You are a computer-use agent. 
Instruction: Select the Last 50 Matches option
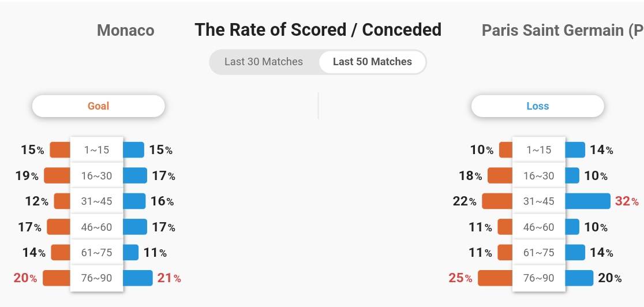[372, 62]
